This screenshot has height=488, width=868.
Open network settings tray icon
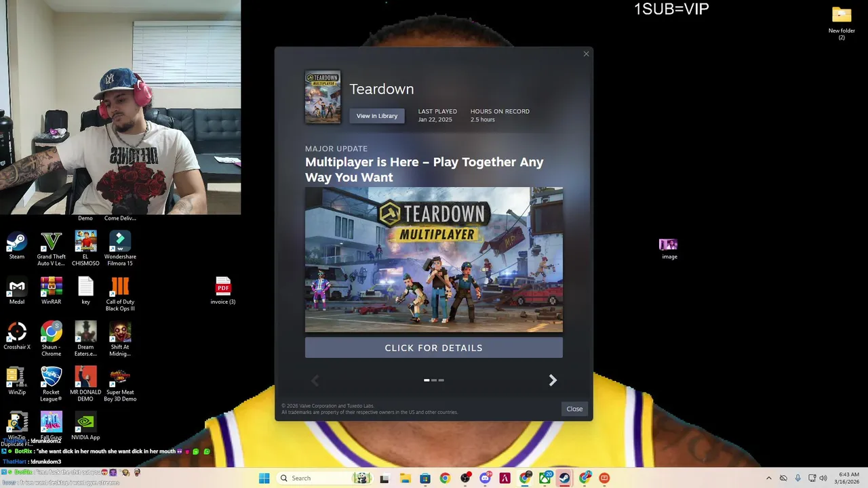pos(812,478)
